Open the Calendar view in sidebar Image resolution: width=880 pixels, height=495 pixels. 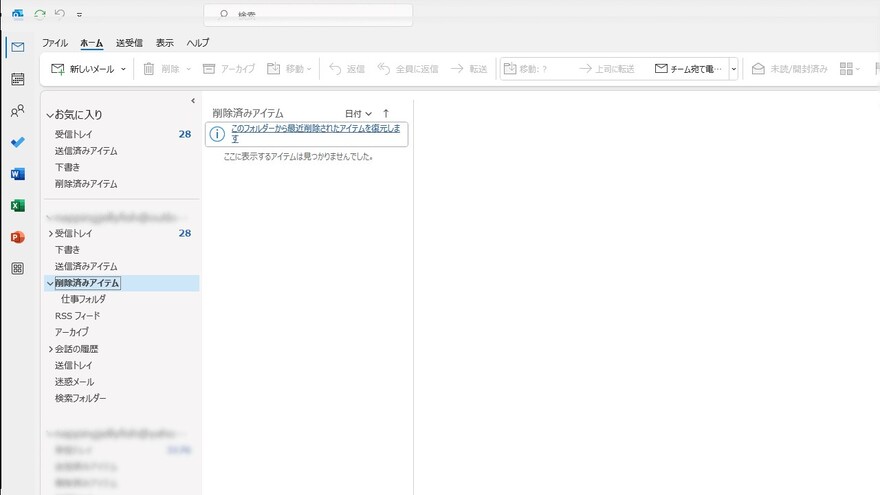pyautogui.click(x=17, y=79)
